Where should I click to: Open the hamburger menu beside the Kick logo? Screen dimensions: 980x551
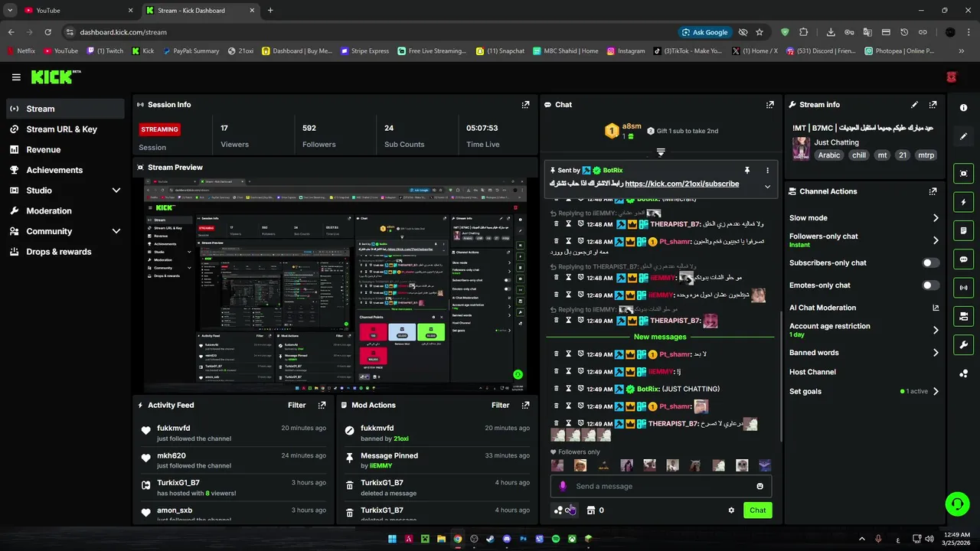click(16, 77)
